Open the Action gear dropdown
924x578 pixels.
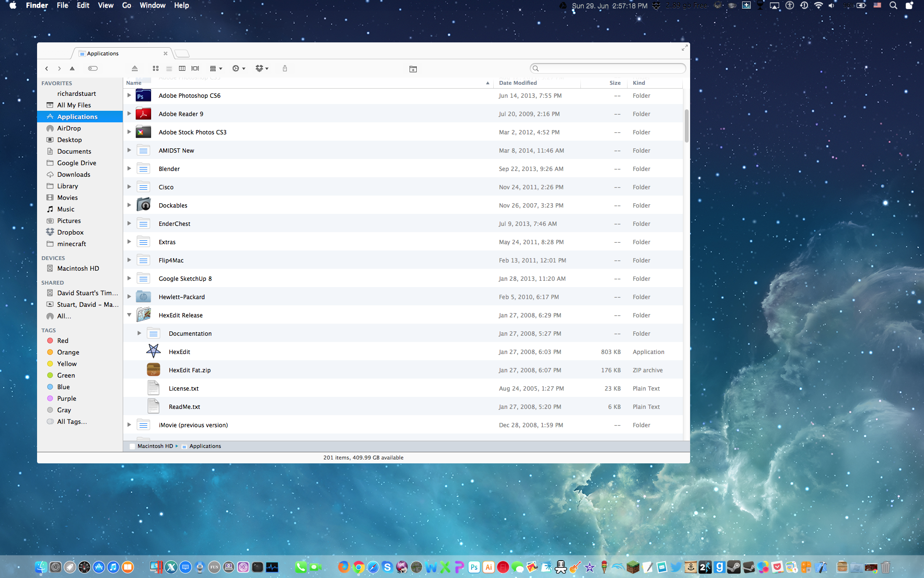[239, 68]
